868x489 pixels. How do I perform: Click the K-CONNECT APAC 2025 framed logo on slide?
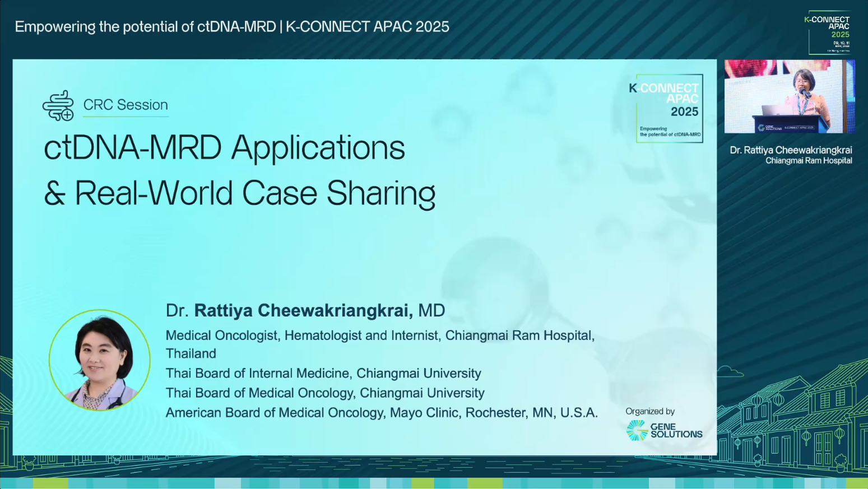(669, 108)
